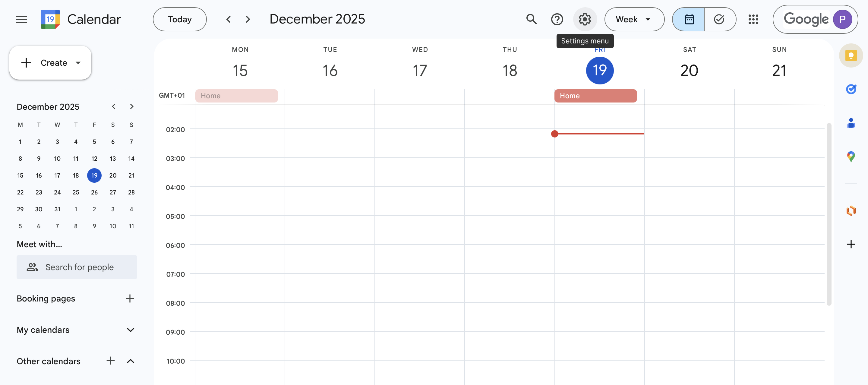
Task: Expand the Create button dropdown arrow
Action: [78, 63]
